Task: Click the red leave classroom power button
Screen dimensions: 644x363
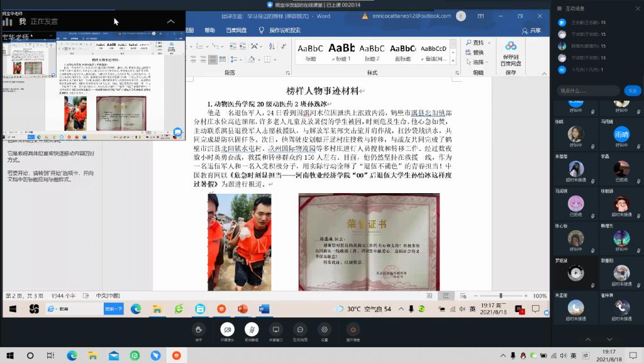Action: pos(353,329)
